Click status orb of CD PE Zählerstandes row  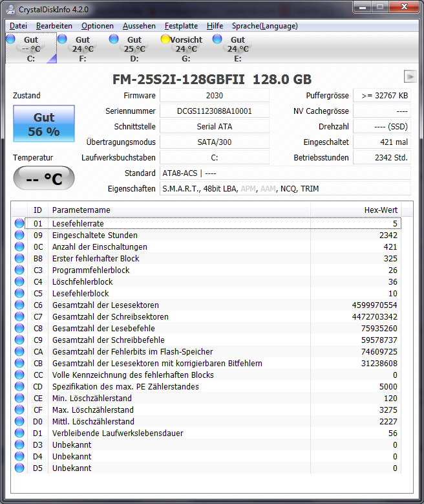point(19,387)
